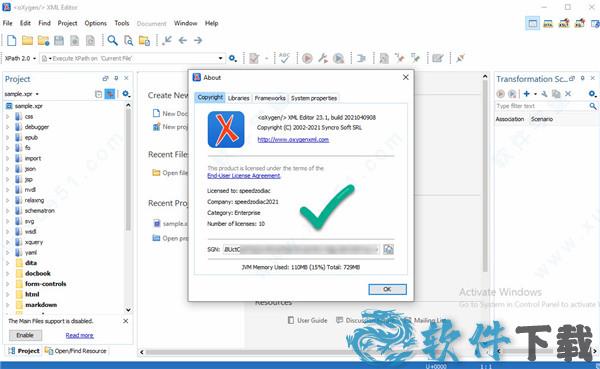
Task: Close the About dialog with X
Action: (x=406, y=77)
